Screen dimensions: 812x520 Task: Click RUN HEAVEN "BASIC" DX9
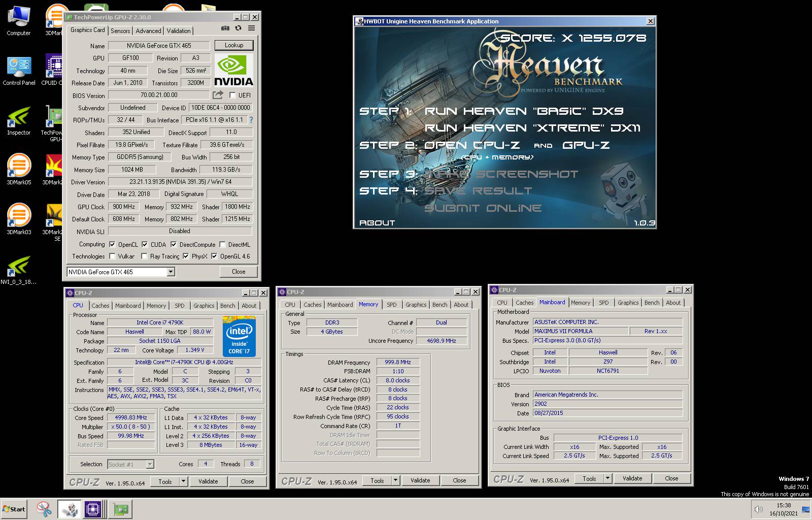coord(524,111)
